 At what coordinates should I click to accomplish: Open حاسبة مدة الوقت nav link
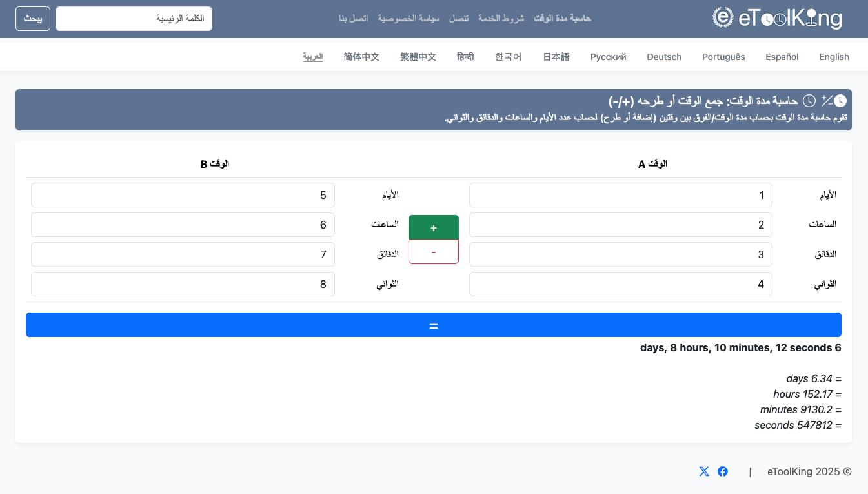[562, 19]
